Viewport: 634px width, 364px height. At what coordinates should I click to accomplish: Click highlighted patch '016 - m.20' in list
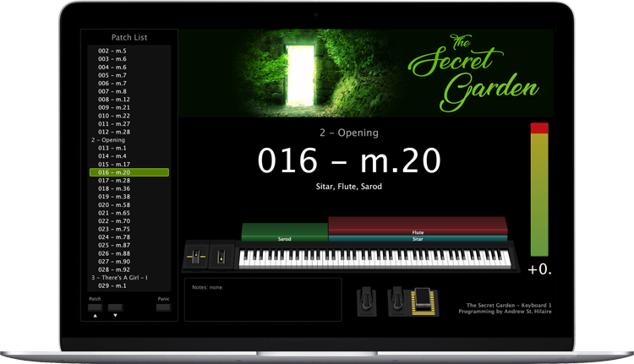click(129, 172)
